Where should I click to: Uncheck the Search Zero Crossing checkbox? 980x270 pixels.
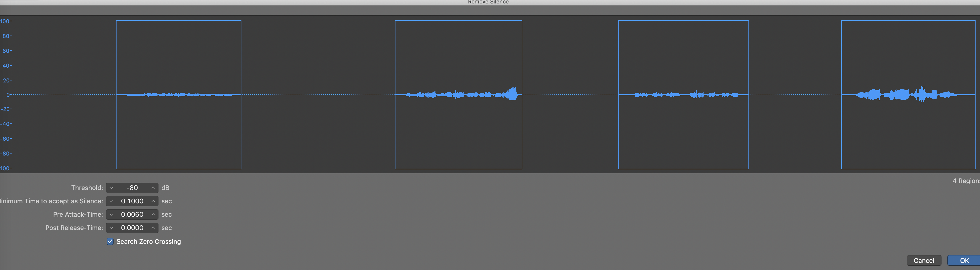[110, 241]
